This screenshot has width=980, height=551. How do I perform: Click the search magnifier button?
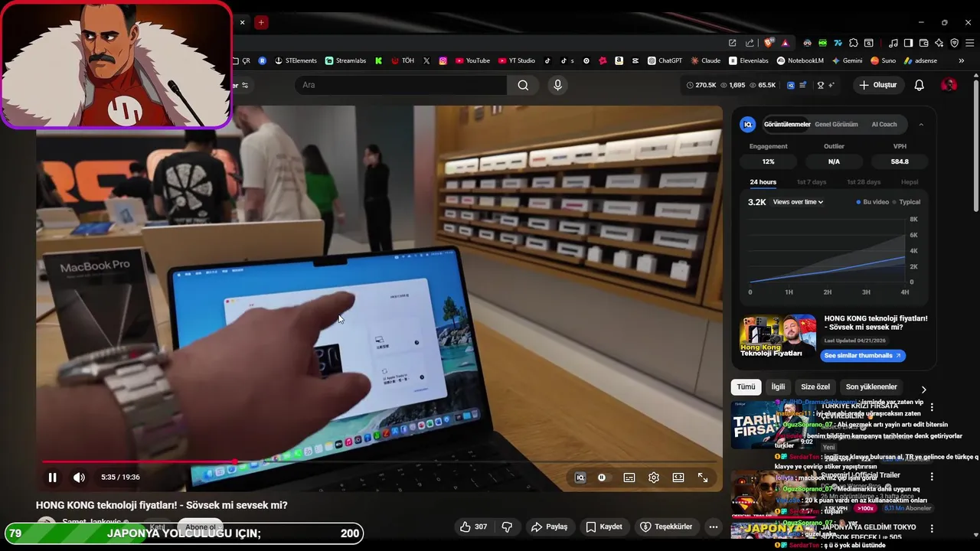[523, 85]
